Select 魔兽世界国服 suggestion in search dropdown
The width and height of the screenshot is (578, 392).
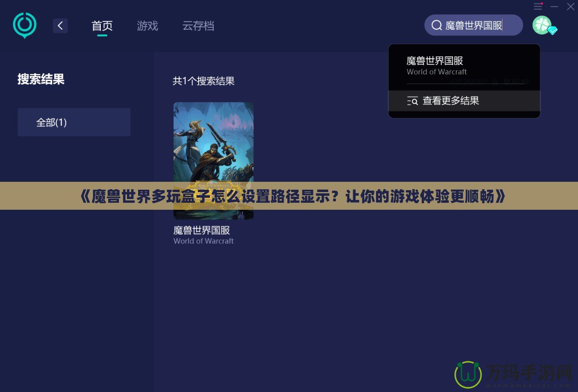coord(464,66)
